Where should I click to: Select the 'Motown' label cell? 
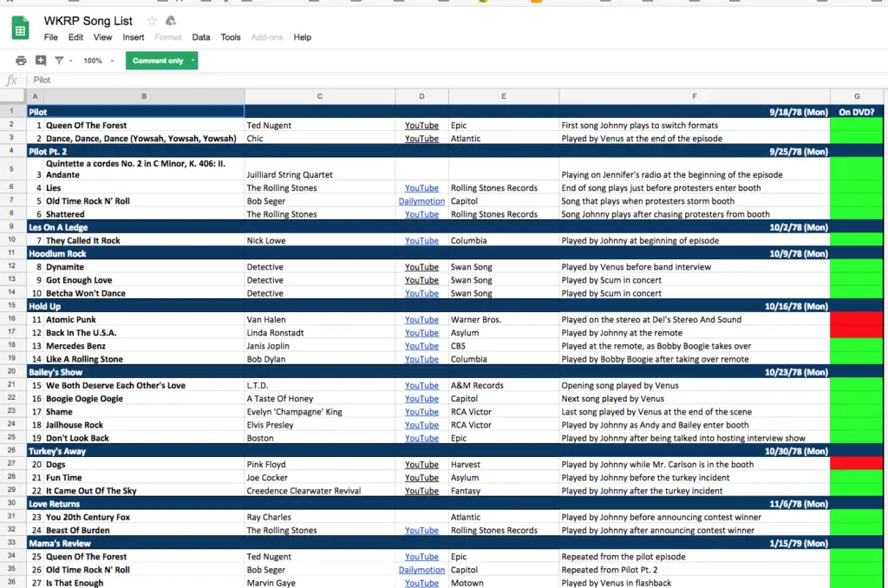504,582
